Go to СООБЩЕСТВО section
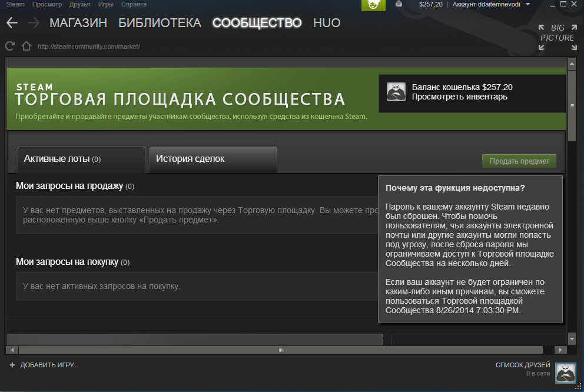The width and height of the screenshot is (584, 392). tap(257, 23)
